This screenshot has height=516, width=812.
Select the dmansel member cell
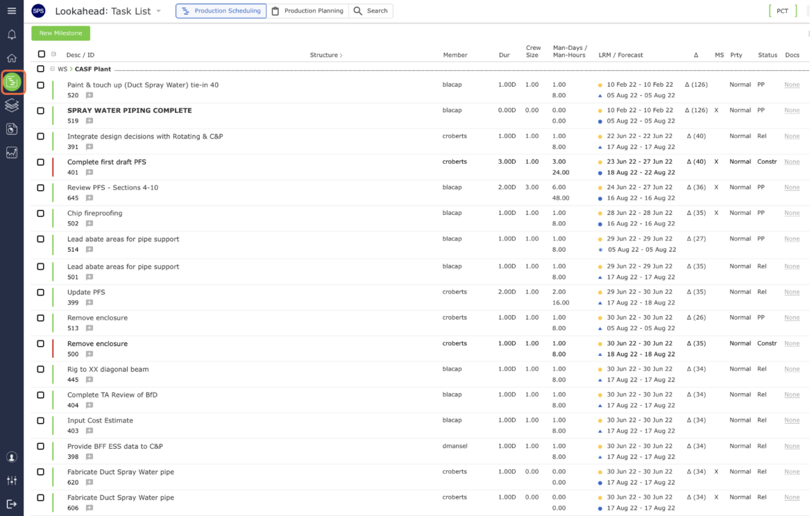pos(455,446)
